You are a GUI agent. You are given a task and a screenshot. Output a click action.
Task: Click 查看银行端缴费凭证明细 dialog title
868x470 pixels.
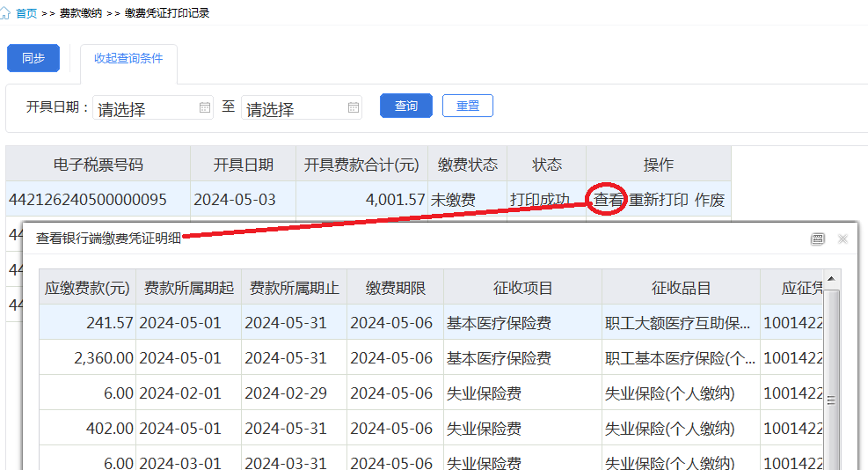point(108,239)
